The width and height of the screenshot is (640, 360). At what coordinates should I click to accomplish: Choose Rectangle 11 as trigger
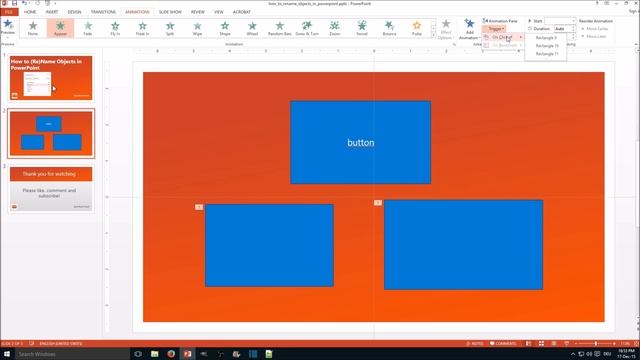pyautogui.click(x=546, y=53)
